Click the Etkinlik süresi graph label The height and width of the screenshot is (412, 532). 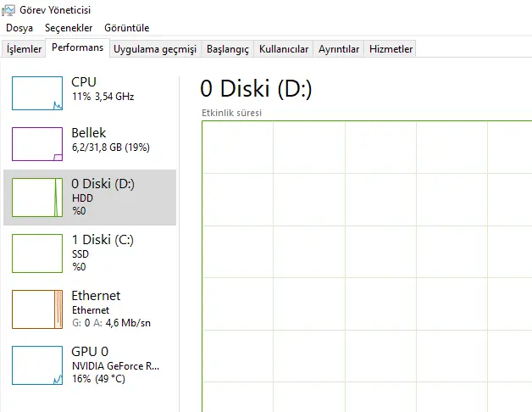(232, 113)
